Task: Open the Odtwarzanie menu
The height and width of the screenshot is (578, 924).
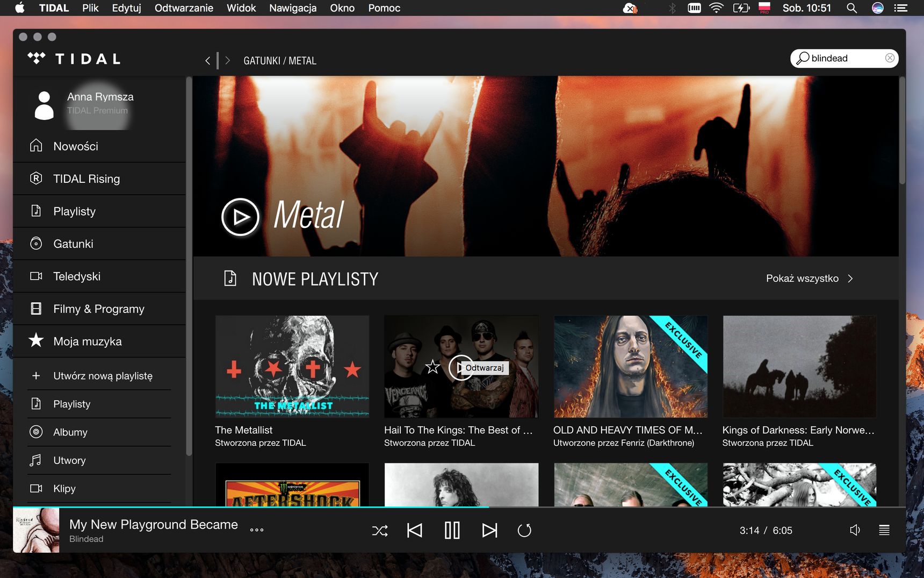Action: 184,8
